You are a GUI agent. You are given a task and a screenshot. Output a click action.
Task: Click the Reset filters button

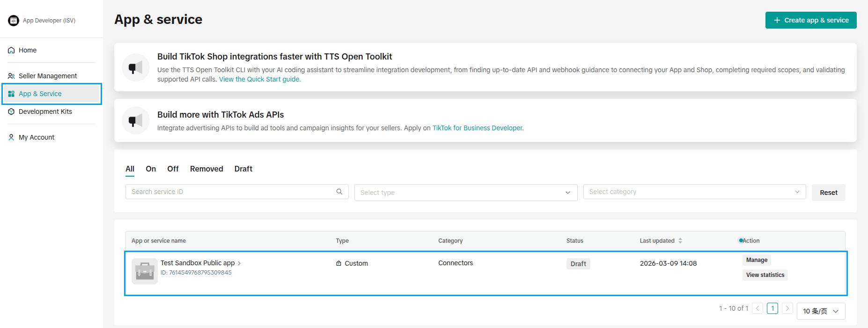(x=829, y=193)
